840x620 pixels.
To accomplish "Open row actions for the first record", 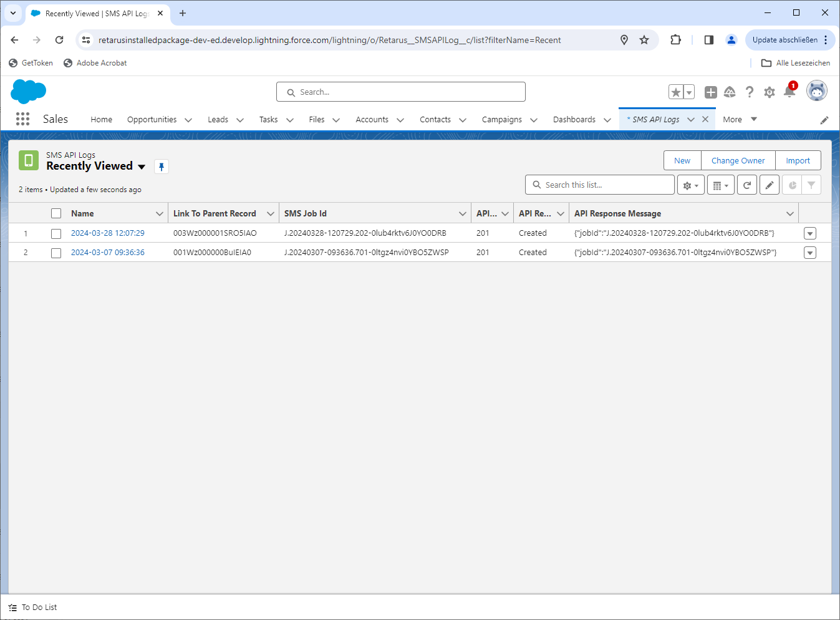I will tap(810, 233).
